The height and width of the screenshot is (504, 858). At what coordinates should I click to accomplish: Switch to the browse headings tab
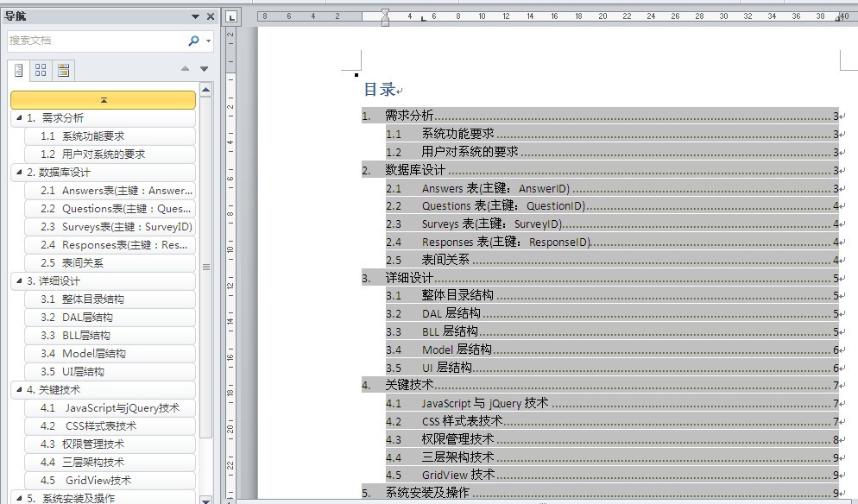pos(17,70)
